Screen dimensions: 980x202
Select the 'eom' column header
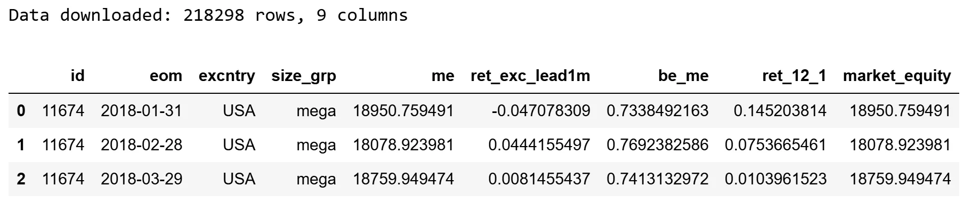pos(166,76)
